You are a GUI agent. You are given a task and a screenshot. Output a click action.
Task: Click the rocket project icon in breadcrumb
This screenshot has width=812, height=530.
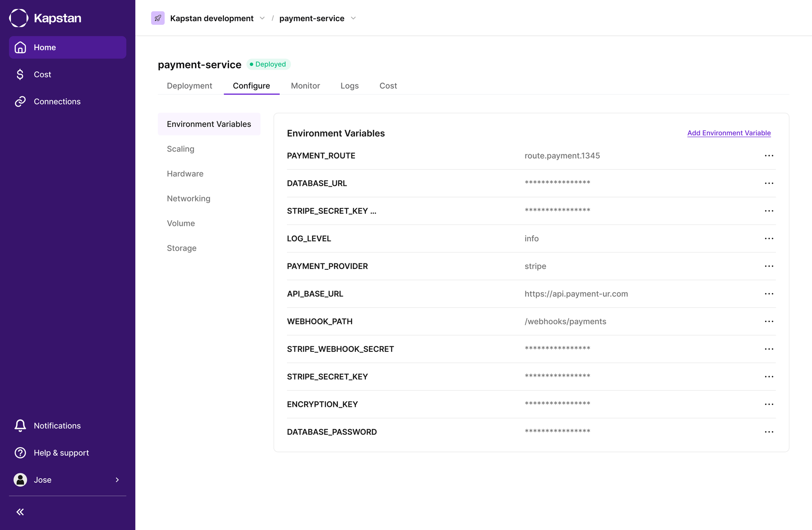coord(158,18)
